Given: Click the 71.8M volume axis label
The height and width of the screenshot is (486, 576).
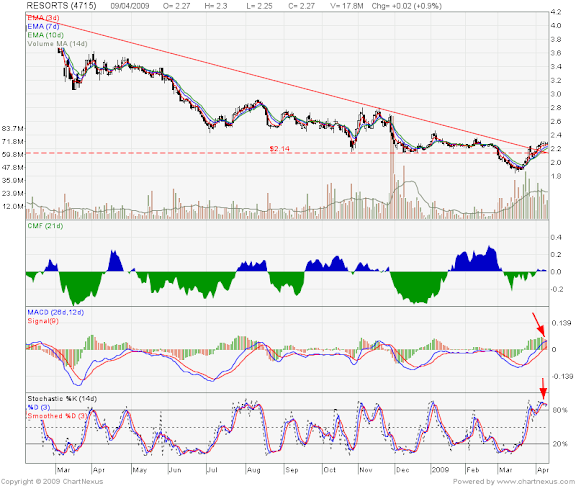Looking at the screenshot, I should (13, 141).
